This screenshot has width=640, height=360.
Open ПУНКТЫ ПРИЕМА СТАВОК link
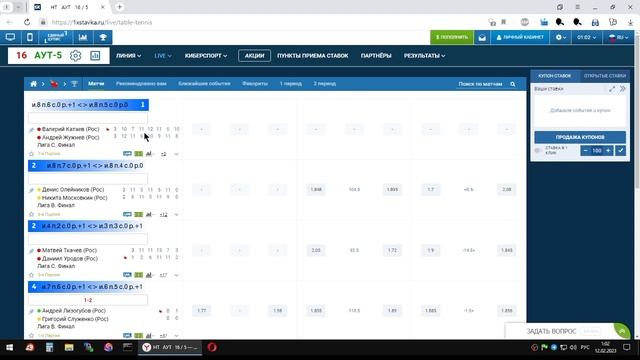[313, 56]
